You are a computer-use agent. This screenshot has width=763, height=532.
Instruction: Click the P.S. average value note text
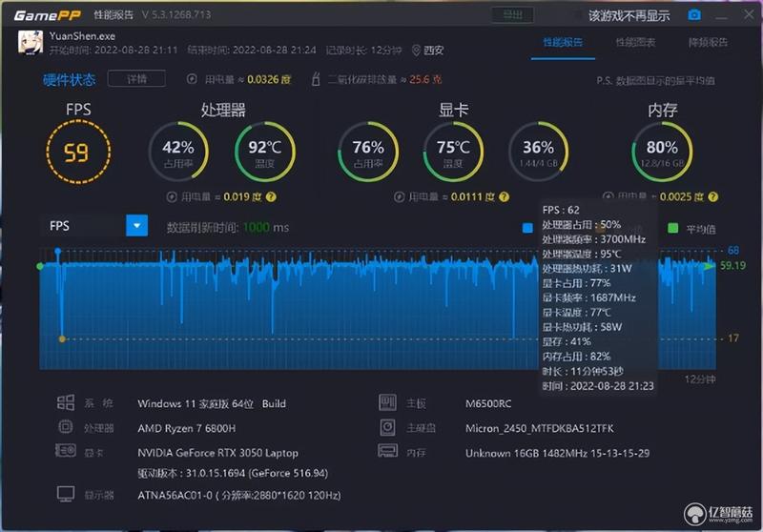655,81
